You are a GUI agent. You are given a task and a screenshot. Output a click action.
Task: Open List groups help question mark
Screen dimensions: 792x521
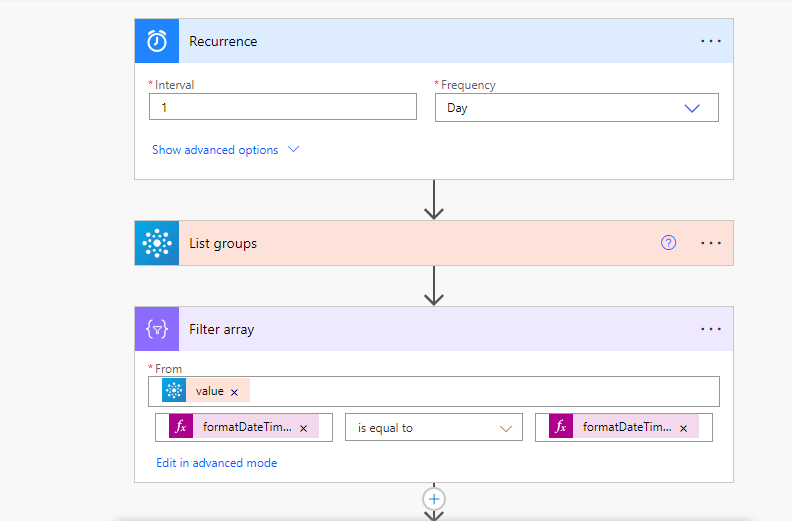668,243
